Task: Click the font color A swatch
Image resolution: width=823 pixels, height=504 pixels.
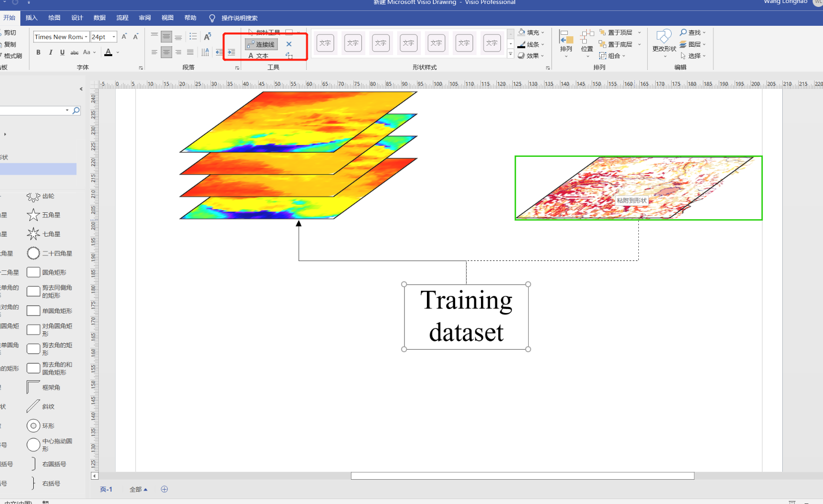Action: (x=108, y=52)
